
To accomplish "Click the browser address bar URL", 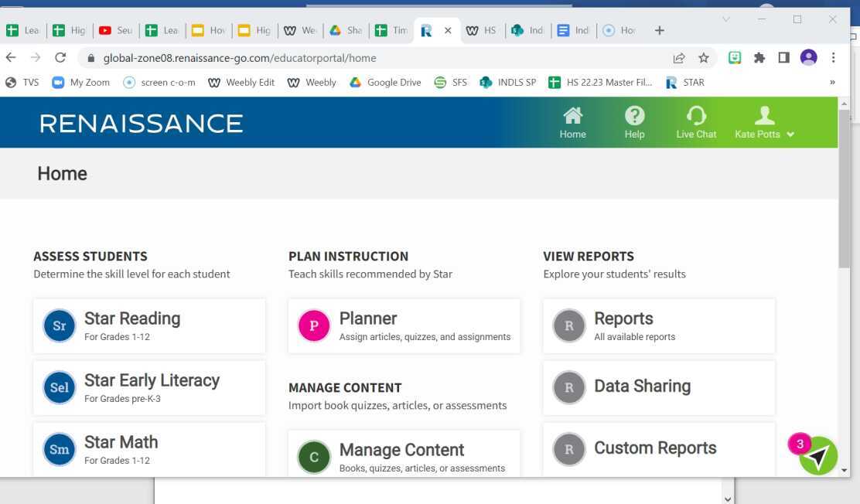I will [x=240, y=58].
